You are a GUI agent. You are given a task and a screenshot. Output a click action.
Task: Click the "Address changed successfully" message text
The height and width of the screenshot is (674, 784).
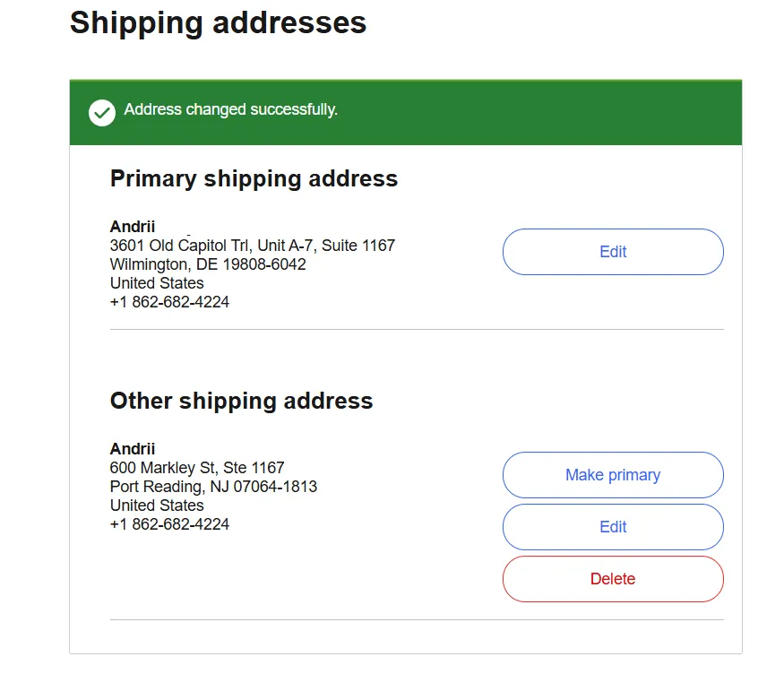pyautogui.click(x=230, y=110)
